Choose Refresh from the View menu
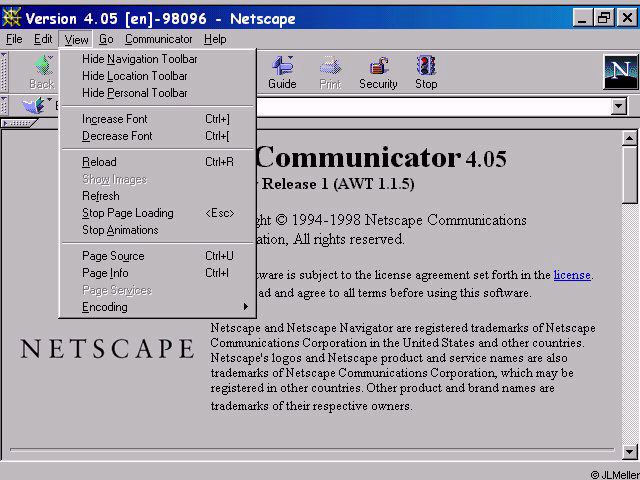Image resolution: width=640 pixels, height=480 pixels. point(158,196)
